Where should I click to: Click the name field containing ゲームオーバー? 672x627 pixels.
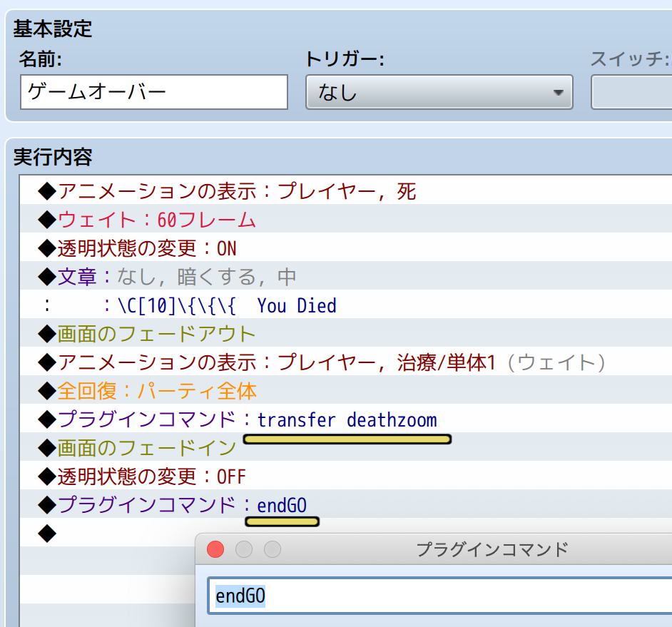tap(153, 92)
